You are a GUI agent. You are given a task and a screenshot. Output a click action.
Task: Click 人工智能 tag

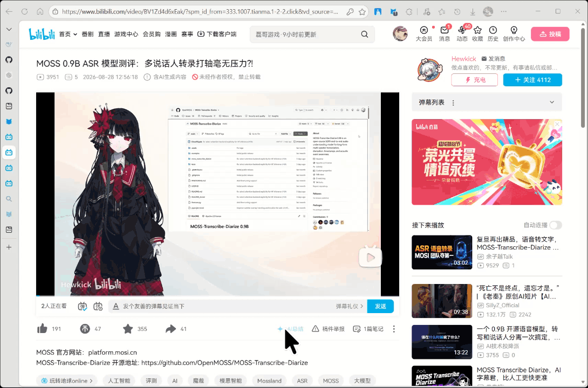click(119, 380)
